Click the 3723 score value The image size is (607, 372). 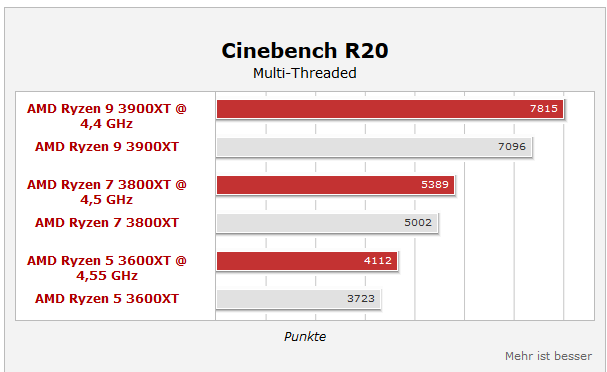coord(361,298)
